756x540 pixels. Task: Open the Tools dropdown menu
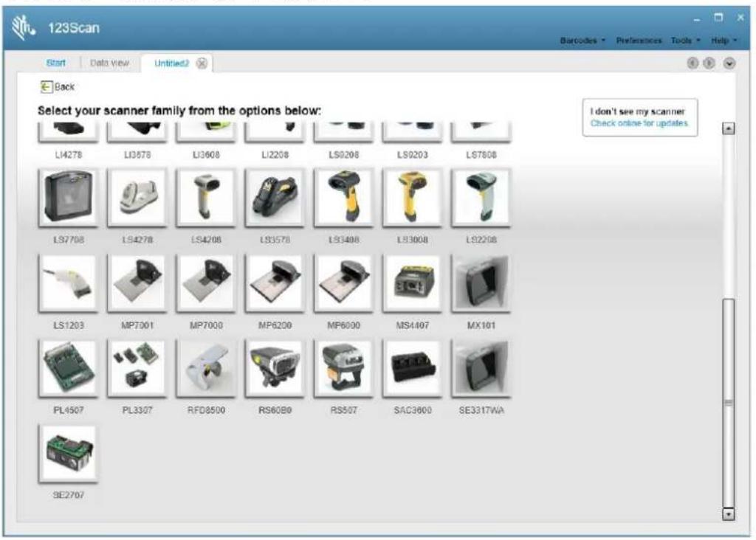coord(685,41)
